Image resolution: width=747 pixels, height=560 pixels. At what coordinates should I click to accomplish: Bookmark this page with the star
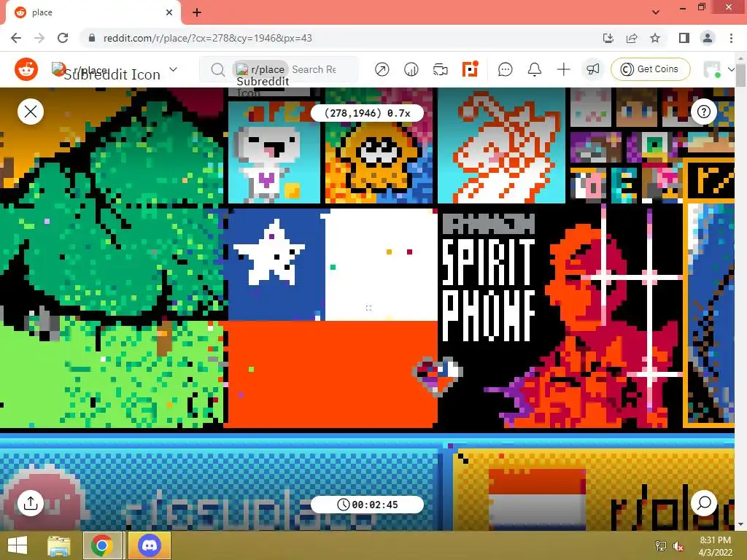[655, 38]
